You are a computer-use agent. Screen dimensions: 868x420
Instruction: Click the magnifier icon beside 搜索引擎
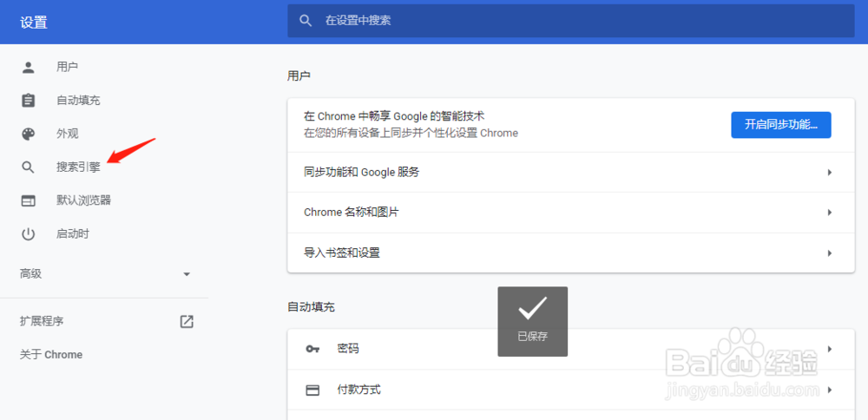click(x=29, y=167)
